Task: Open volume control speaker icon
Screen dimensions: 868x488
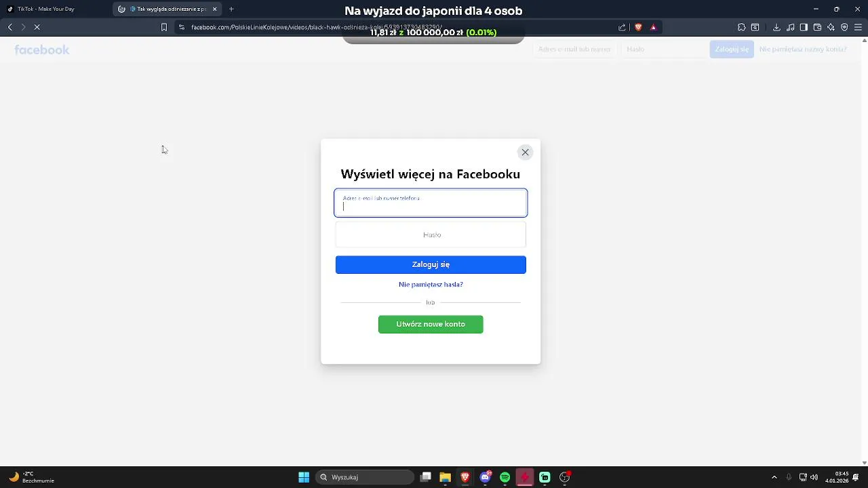Action: [x=814, y=477]
